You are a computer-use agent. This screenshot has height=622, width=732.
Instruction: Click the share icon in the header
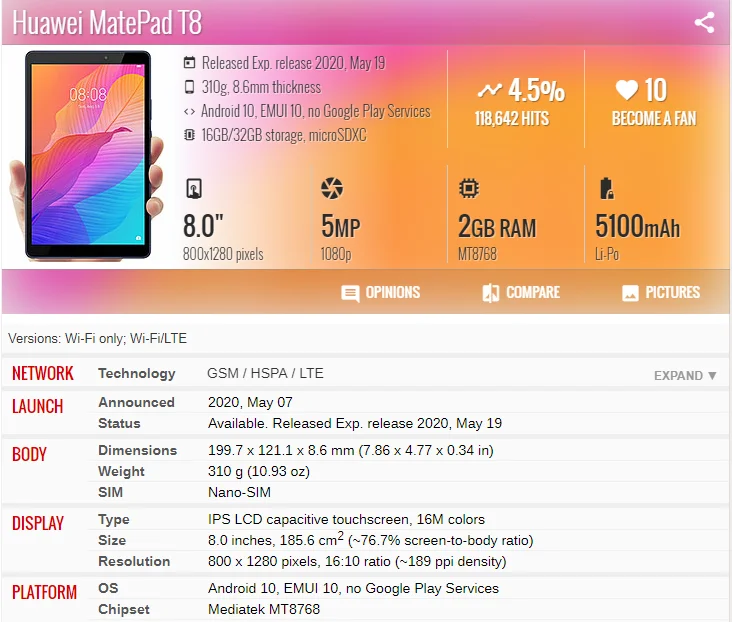point(704,22)
